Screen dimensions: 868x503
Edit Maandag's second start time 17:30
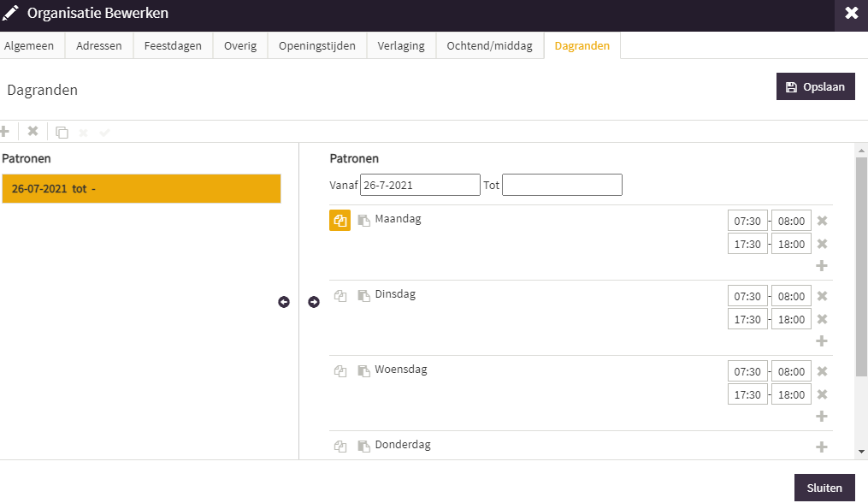point(748,244)
